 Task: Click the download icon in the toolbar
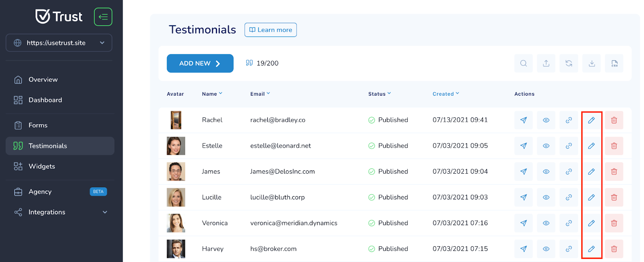coord(592,63)
